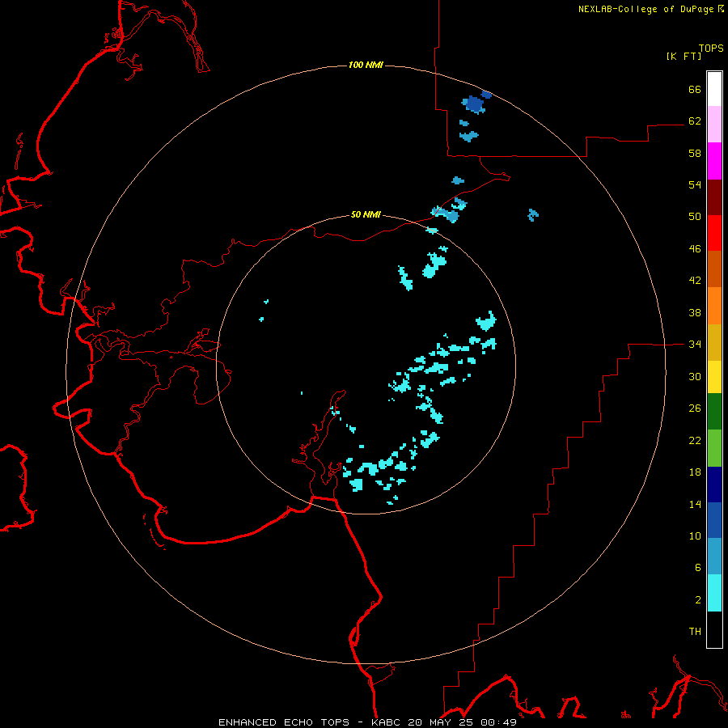Click the TOPS legend title

tap(711, 49)
